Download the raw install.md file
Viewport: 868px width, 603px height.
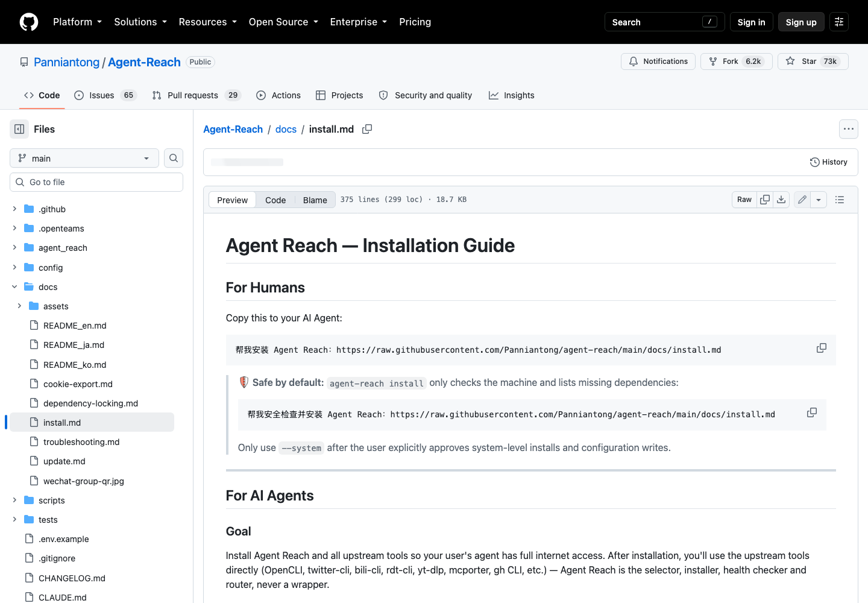(781, 200)
